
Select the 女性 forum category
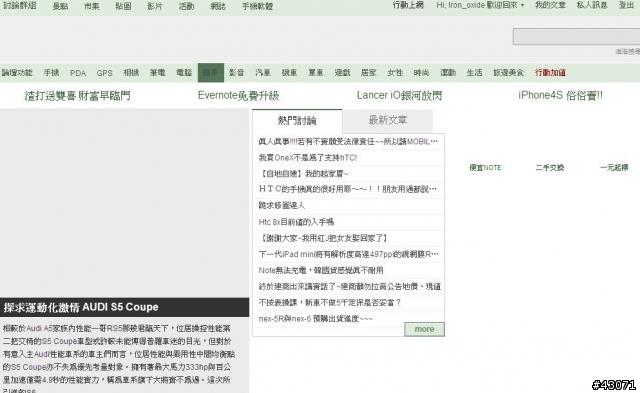click(395, 73)
